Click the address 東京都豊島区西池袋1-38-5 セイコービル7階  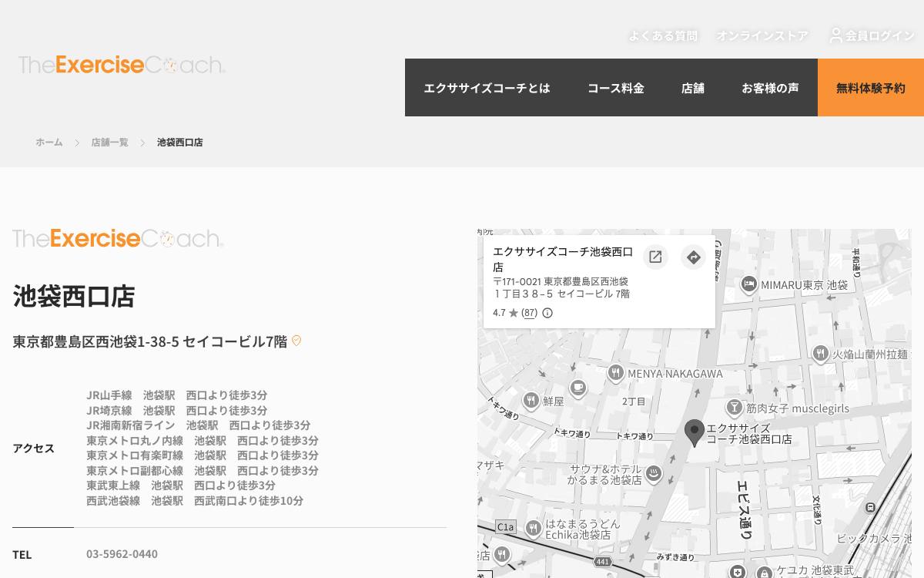click(150, 341)
